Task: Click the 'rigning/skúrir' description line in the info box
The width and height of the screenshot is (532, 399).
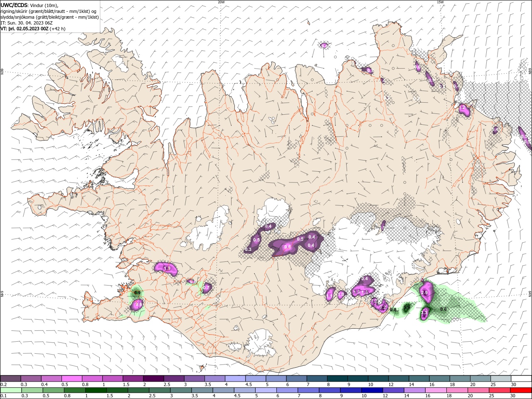Action: coord(49,11)
